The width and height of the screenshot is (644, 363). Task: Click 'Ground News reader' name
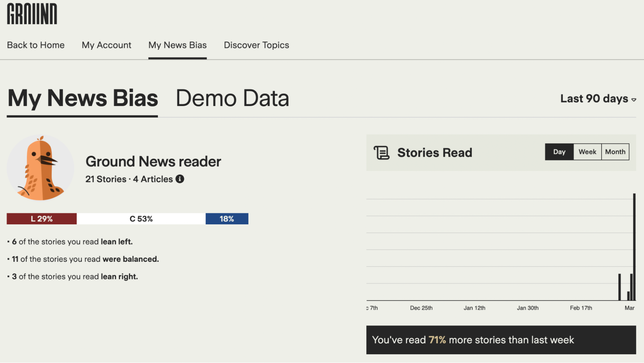click(x=153, y=162)
